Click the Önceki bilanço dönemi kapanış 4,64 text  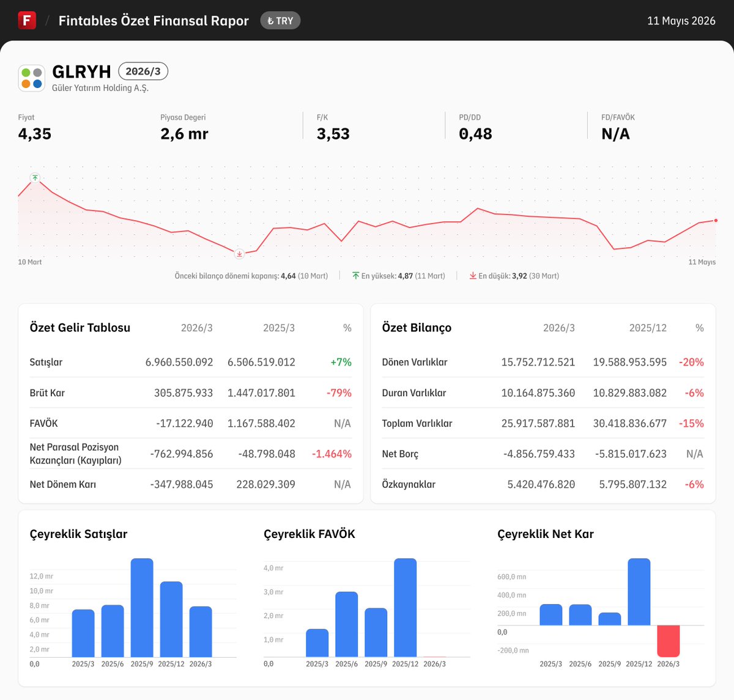[x=251, y=276]
